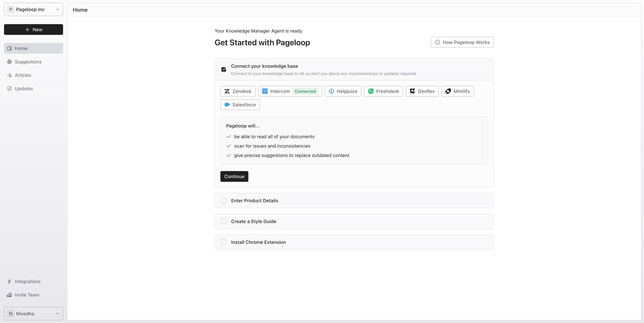Click the Invite Team people icon
Image resolution: width=644 pixels, height=323 pixels.
tap(10, 295)
